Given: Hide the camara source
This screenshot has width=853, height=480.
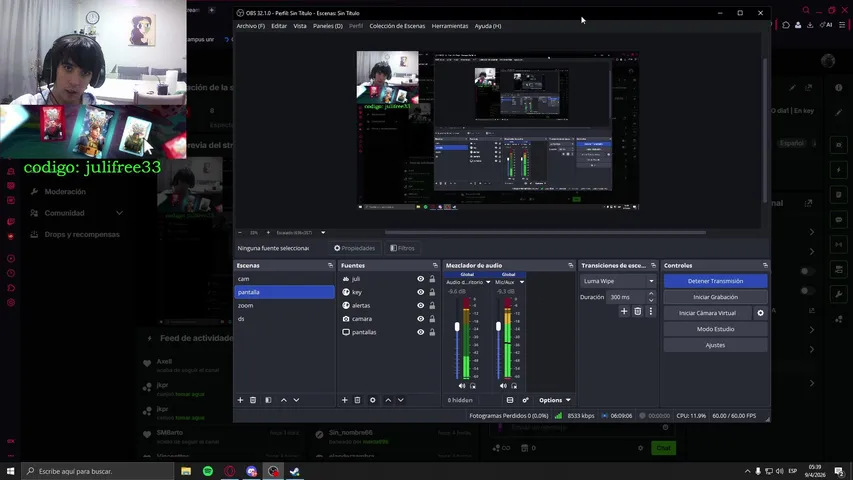Looking at the screenshot, I should (x=421, y=319).
